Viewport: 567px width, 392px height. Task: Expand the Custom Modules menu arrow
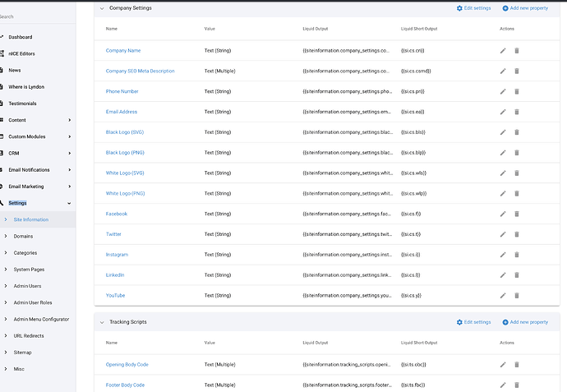click(x=69, y=136)
